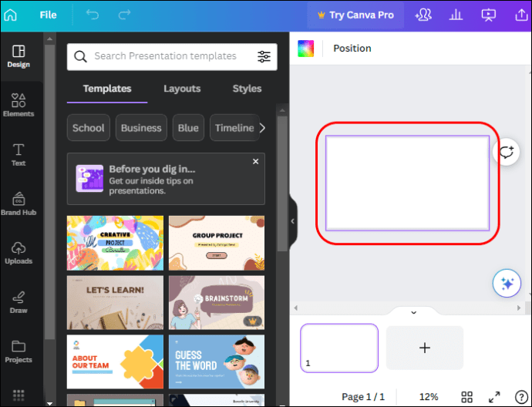The image size is (532, 407).
Task: Open the Position options
Action: point(352,49)
